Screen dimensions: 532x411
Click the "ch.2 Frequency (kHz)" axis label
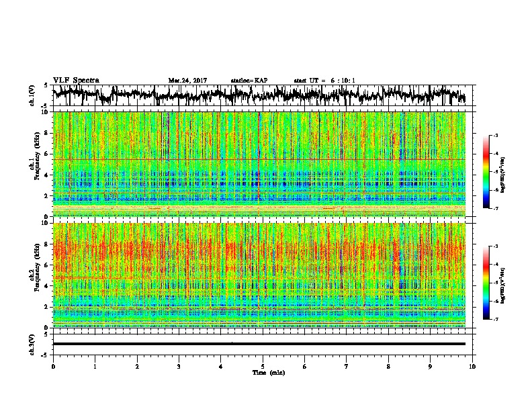click(x=36, y=267)
